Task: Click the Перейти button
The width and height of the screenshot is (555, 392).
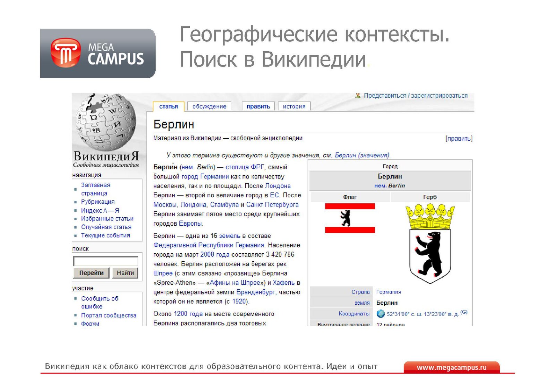Action: [91, 273]
